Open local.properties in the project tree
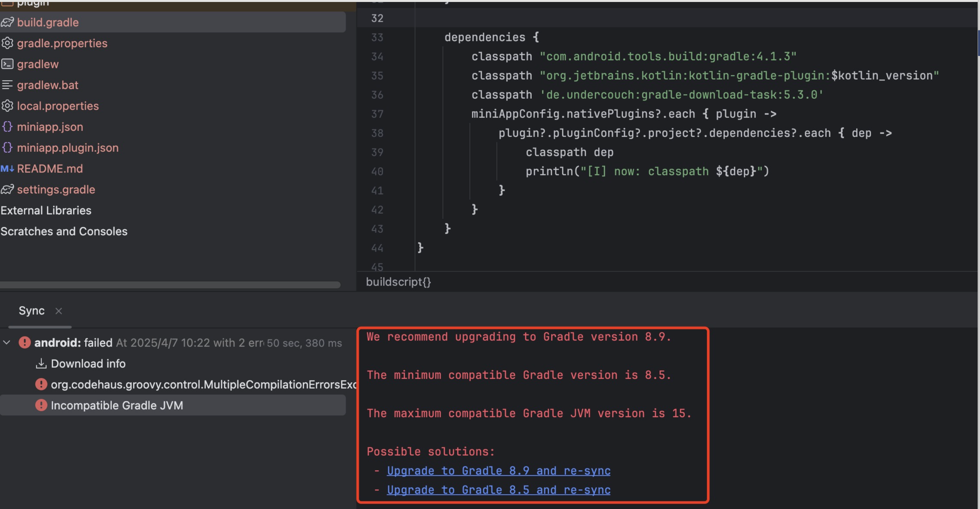 point(58,106)
